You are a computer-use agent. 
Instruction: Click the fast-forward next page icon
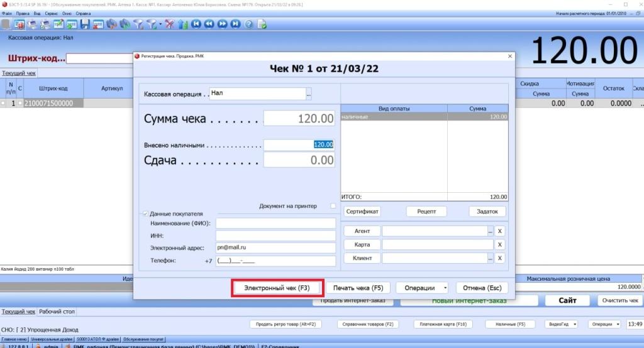coord(223,24)
